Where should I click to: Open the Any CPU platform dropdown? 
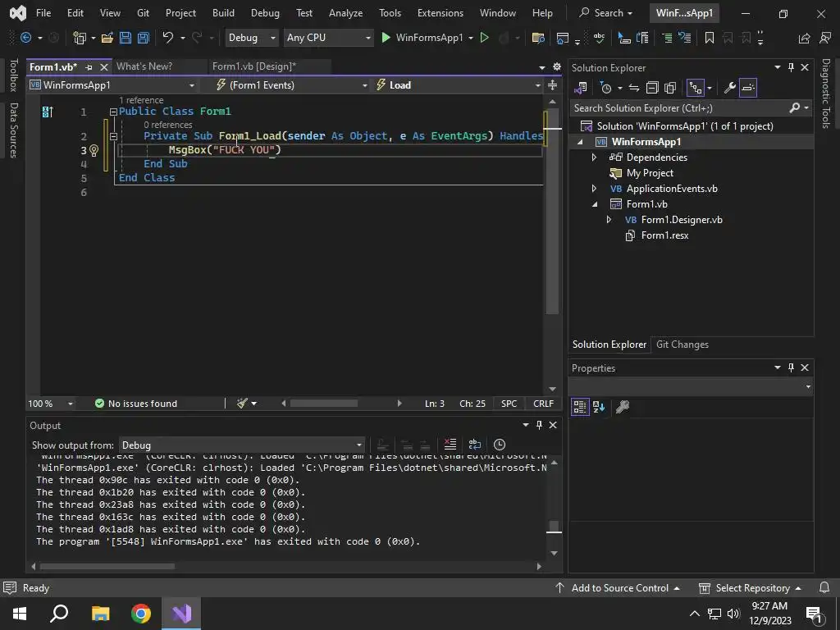point(328,38)
